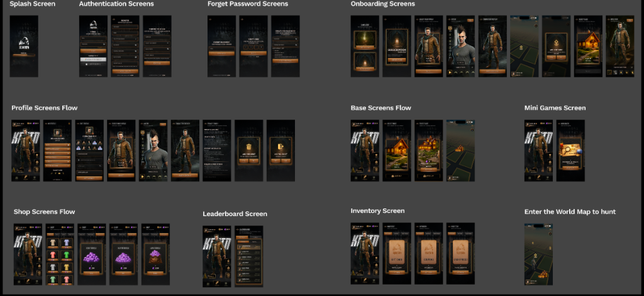This screenshot has width=644, height=296.
Task: Pick the red t-shirt in the Shop screen
Action: pyautogui.click(x=53, y=255)
